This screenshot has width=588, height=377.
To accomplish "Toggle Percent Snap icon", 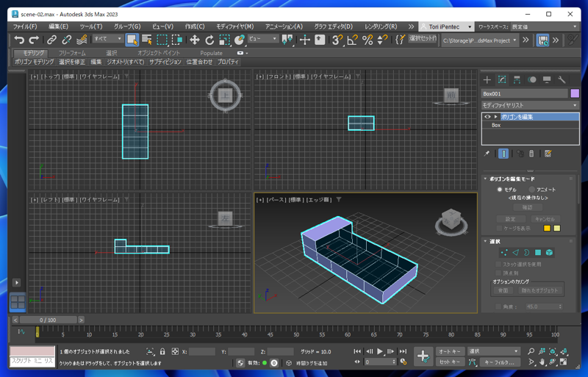I will pyautogui.click(x=367, y=40).
